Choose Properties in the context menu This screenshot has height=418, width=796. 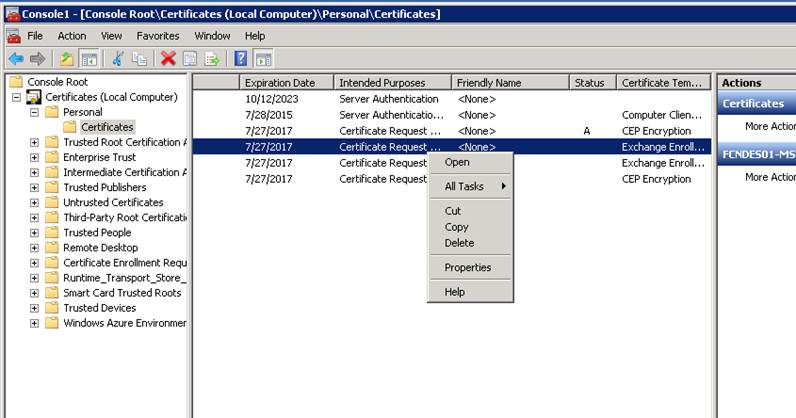tap(467, 268)
